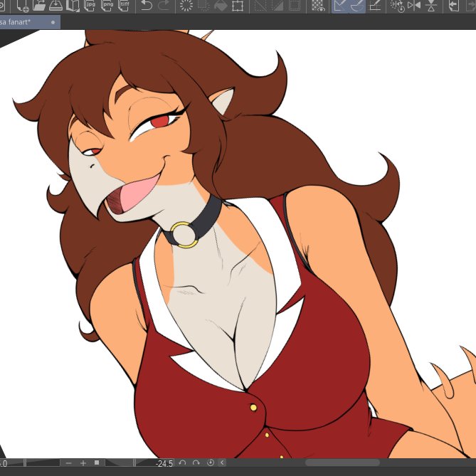Viewport: 476px width, 476px height.
Task: Click the Open file folder icon
Action: click(39, 6)
